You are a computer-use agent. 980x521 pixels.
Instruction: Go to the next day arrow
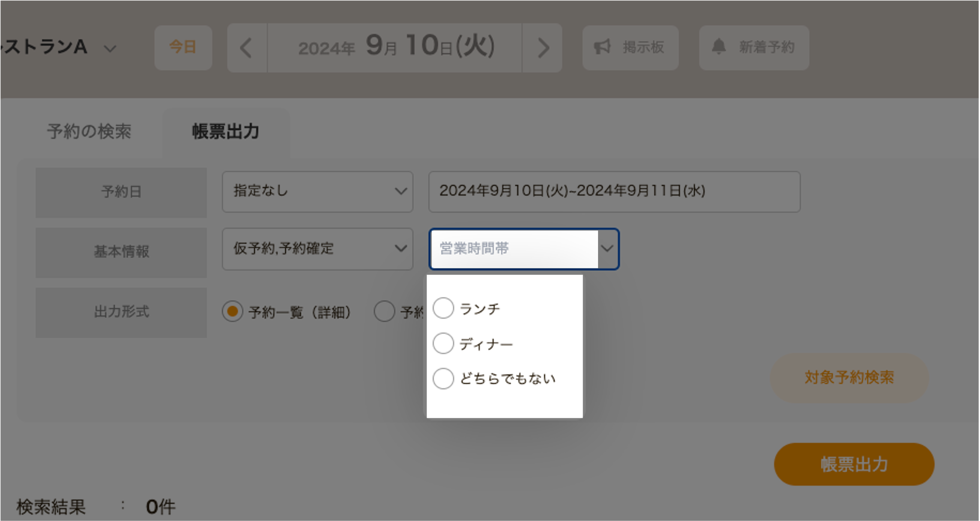pyautogui.click(x=543, y=48)
